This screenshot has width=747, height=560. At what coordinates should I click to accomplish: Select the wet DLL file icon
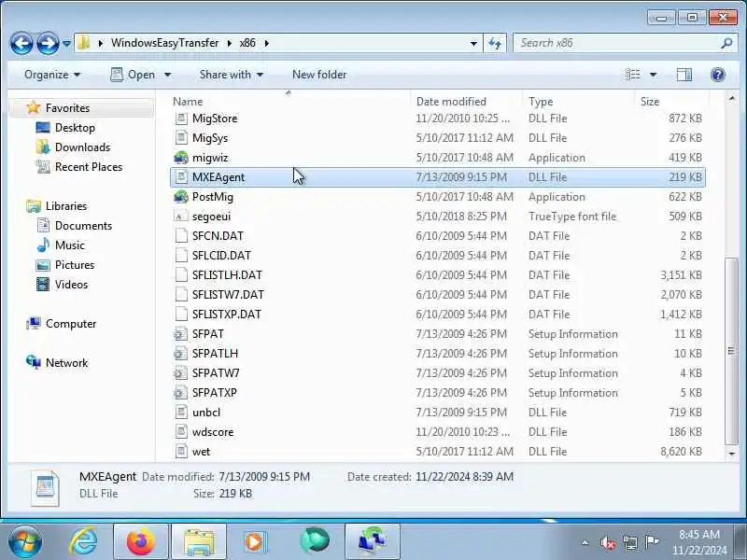tap(181, 452)
